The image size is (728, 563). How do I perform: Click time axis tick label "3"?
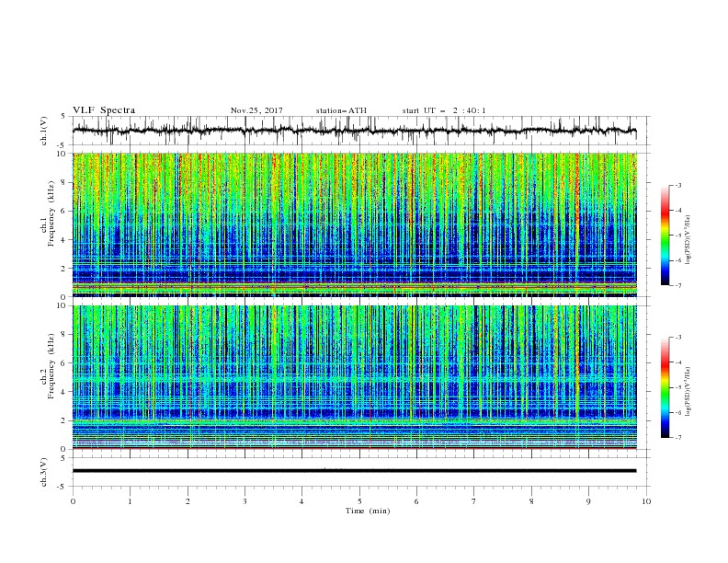click(x=245, y=501)
